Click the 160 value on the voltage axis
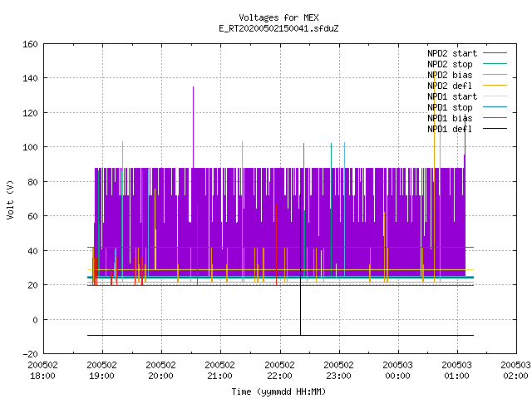This screenshot has width=532, height=399. click(x=30, y=44)
